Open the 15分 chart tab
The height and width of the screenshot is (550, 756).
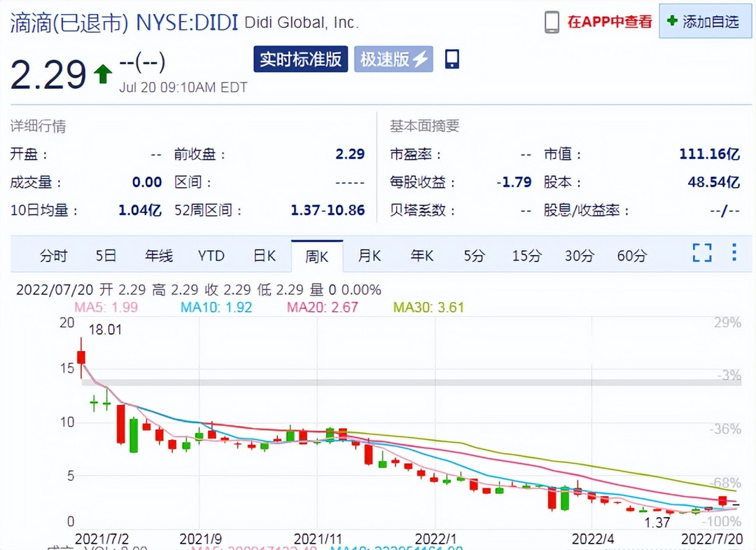(526, 255)
